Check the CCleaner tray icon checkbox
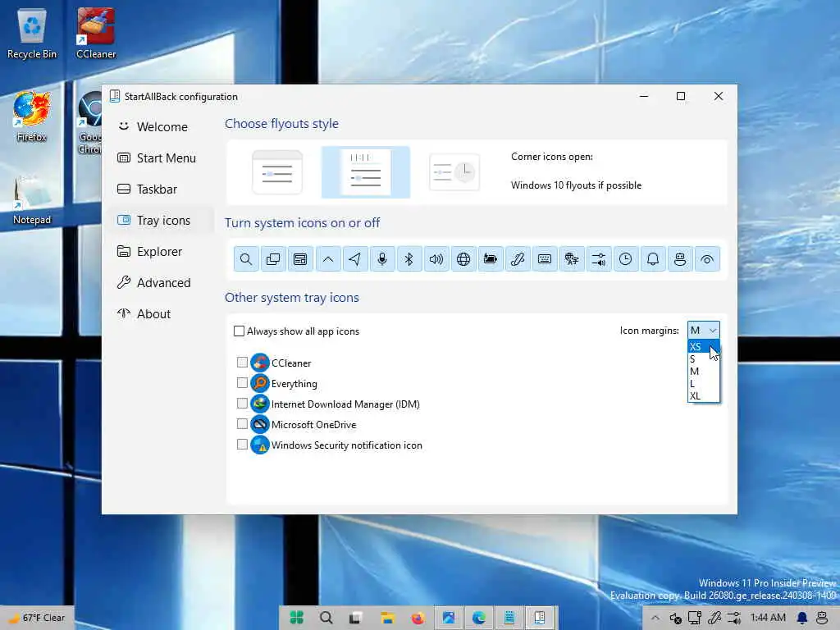Image resolution: width=840 pixels, height=630 pixels. (x=242, y=362)
